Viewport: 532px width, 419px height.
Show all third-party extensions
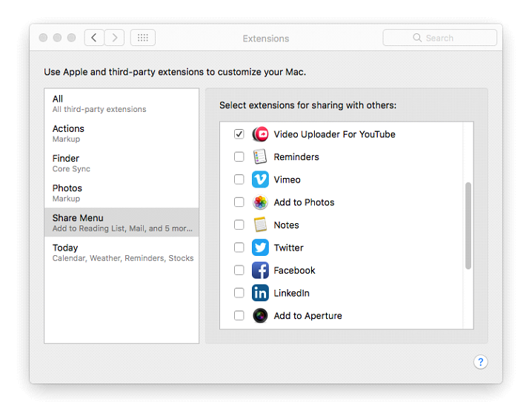click(x=122, y=103)
